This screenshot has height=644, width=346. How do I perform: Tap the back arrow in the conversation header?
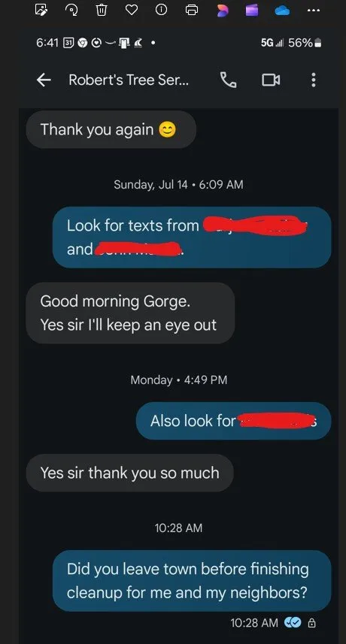(x=44, y=80)
